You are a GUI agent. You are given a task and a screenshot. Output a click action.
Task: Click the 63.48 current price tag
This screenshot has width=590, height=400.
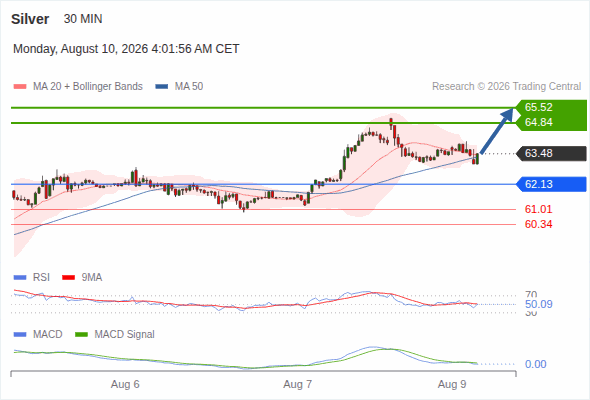click(551, 154)
